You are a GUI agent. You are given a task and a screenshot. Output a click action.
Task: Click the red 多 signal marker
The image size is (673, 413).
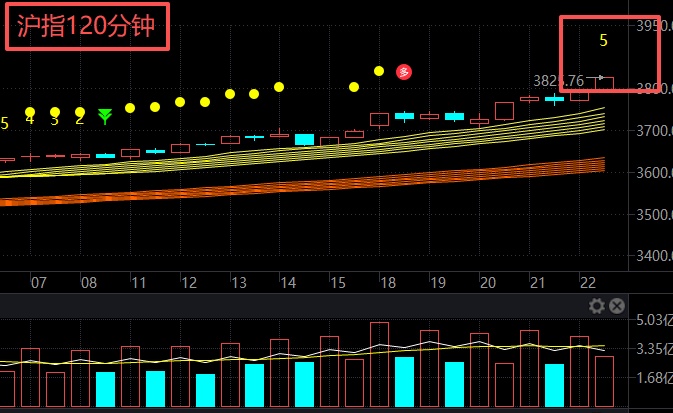coord(404,71)
